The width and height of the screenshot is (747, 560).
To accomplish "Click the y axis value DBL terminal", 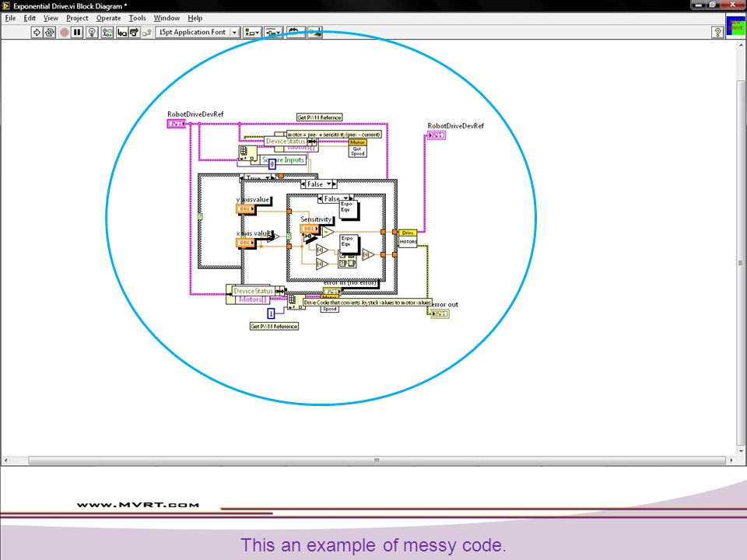I will (x=246, y=209).
